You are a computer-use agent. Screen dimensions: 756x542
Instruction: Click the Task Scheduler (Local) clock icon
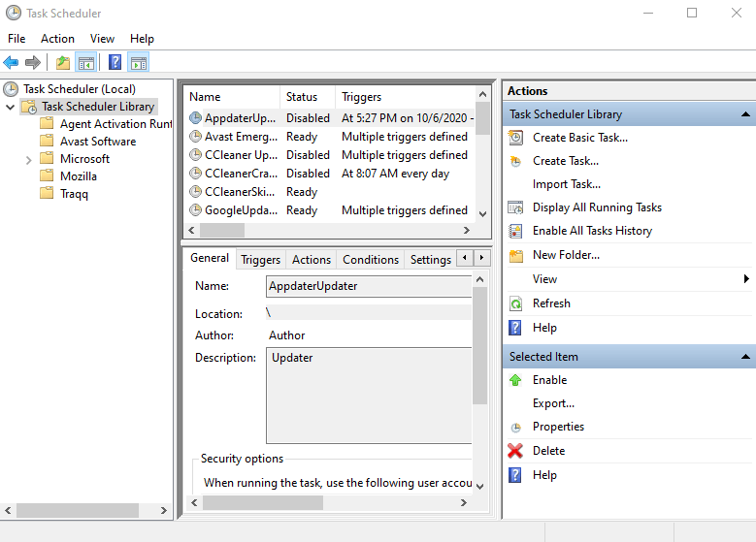coord(11,88)
